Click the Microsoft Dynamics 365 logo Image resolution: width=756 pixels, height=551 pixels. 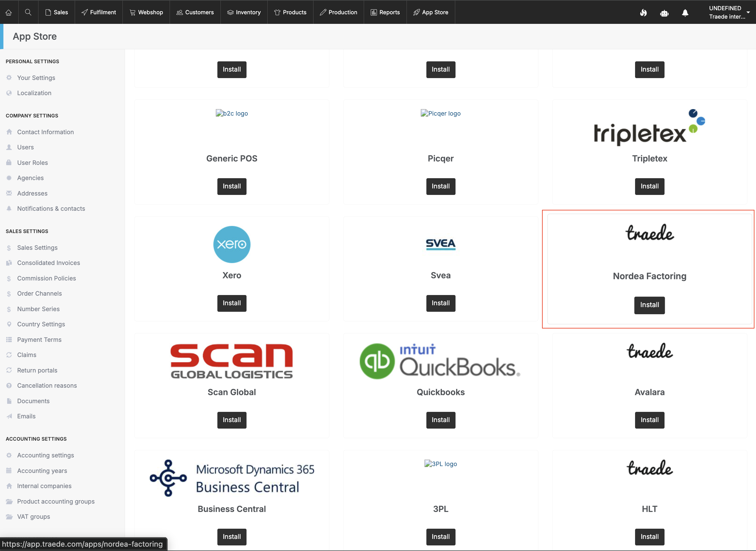click(232, 478)
